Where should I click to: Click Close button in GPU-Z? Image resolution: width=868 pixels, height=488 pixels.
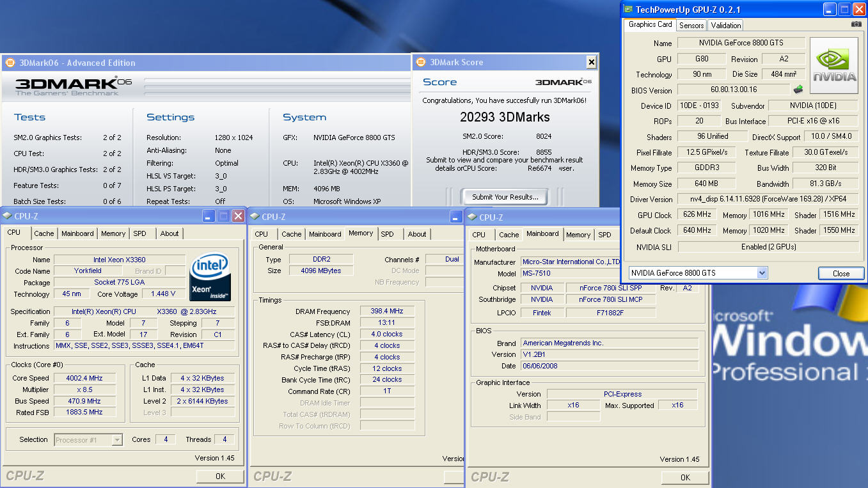[841, 273]
